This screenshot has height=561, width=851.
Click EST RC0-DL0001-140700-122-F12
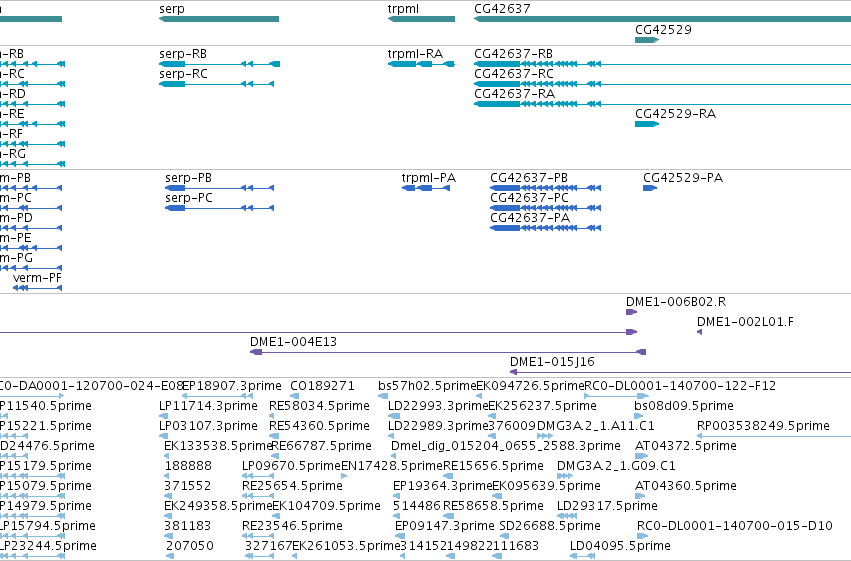[616, 396]
